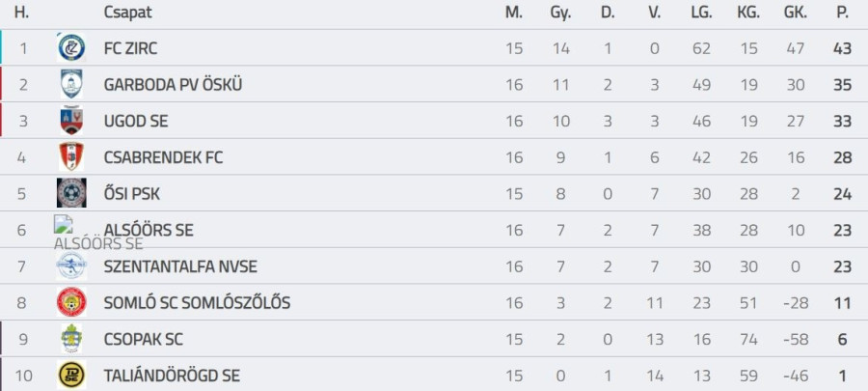Viewport: 868px width, 391px height.
Task: Open the SZENTANTALFA NVSE team link
Action: pyautogui.click(x=180, y=266)
